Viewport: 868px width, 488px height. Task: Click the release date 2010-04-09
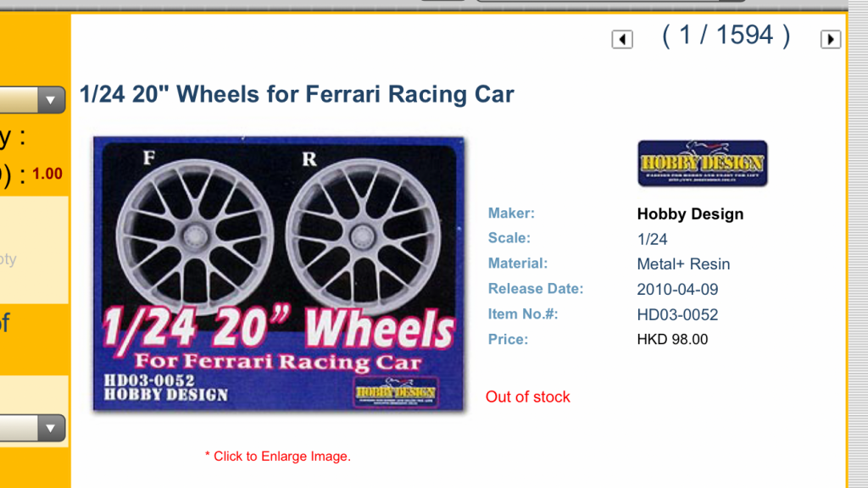click(x=677, y=290)
